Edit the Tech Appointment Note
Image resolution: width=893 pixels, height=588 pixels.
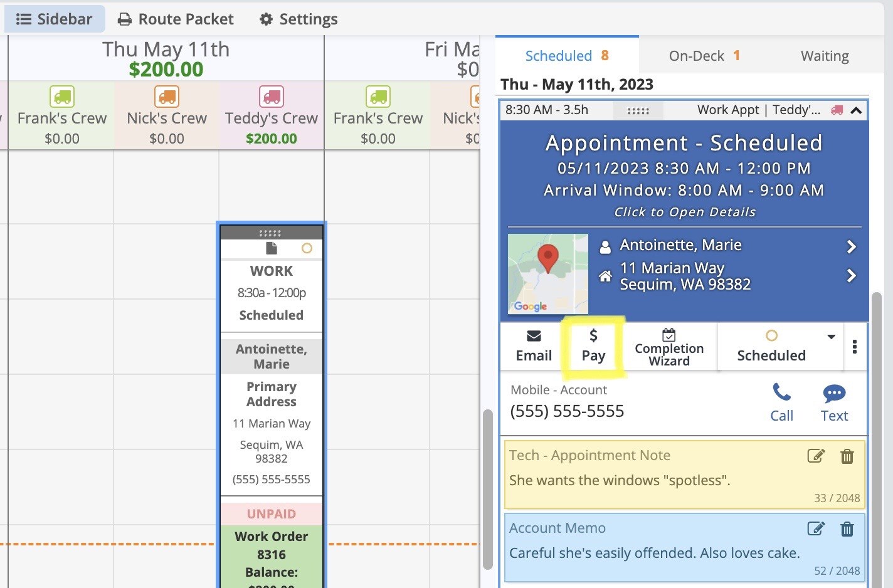pos(815,456)
